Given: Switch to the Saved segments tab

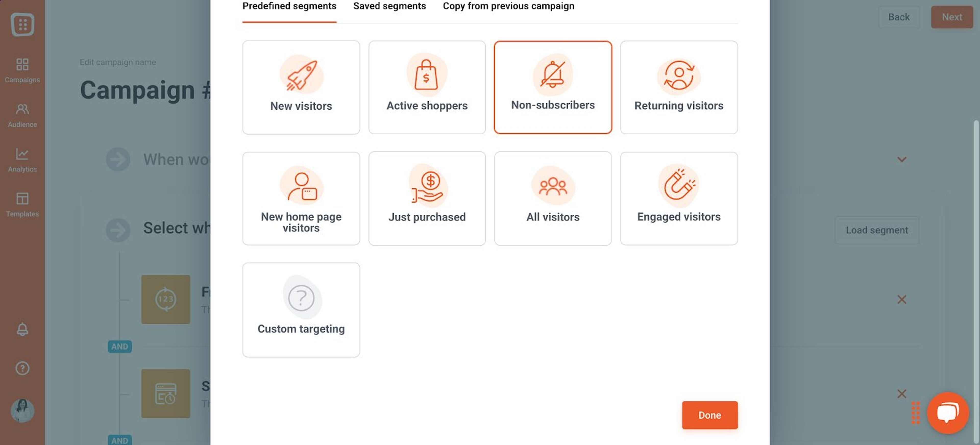Looking at the screenshot, I should click(389, 6).
